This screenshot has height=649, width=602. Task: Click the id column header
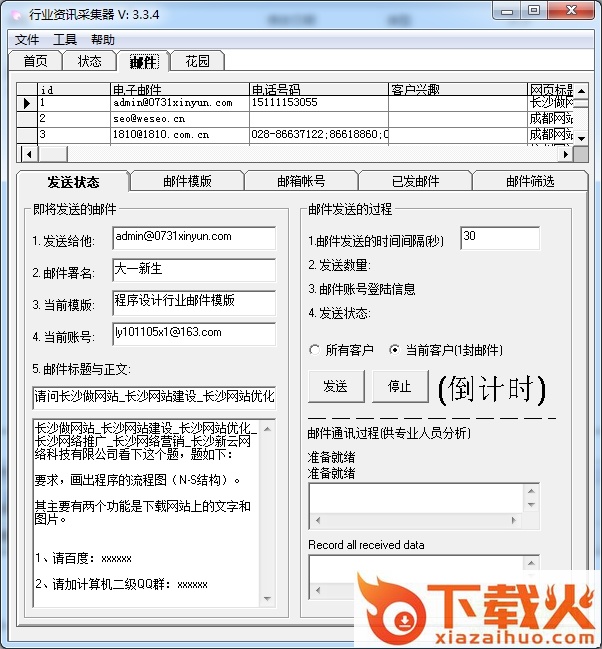pos(74,89)
